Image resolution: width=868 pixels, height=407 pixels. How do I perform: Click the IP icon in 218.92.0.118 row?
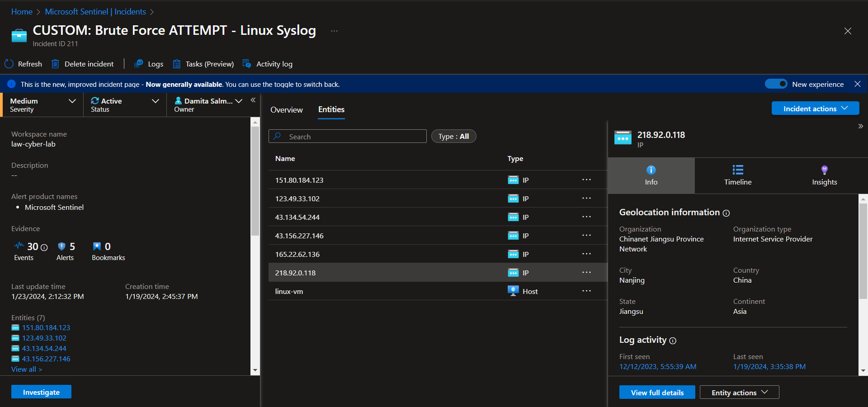[x=513, y=273]
